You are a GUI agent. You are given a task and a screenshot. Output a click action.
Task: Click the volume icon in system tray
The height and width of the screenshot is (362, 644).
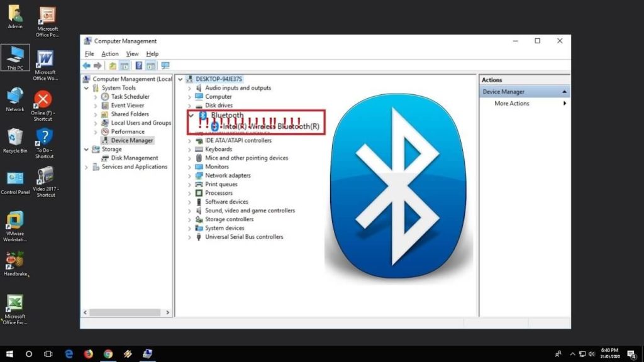pyautogui.click(x=591, y=354)
